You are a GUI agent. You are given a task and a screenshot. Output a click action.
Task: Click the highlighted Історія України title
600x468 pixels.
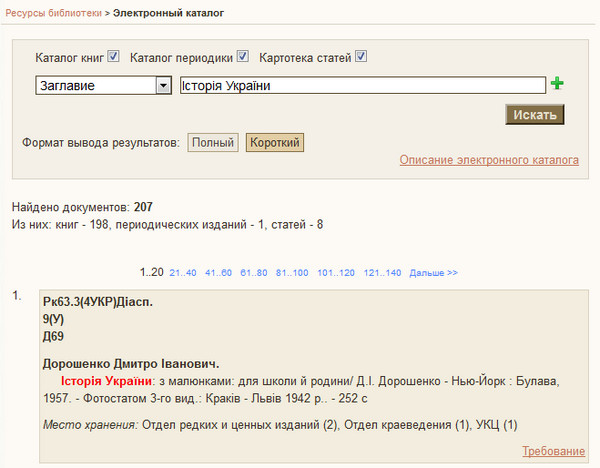pos(106,381)
